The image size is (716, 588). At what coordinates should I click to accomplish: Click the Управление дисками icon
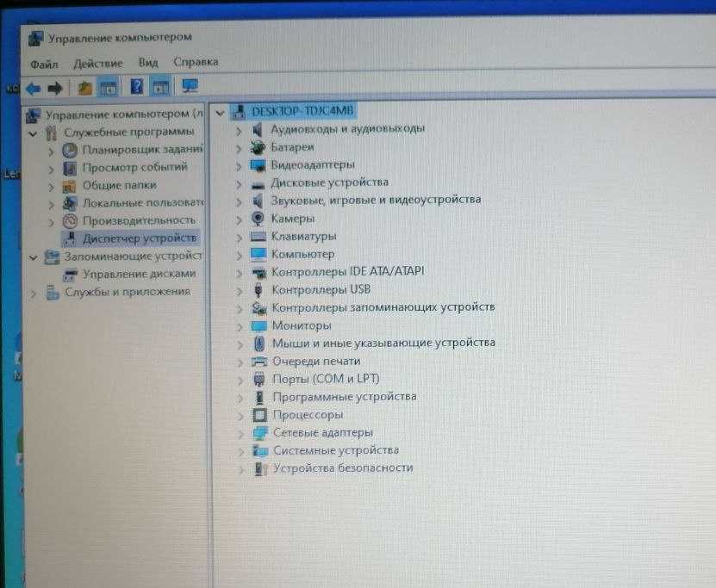click(70, 275)
